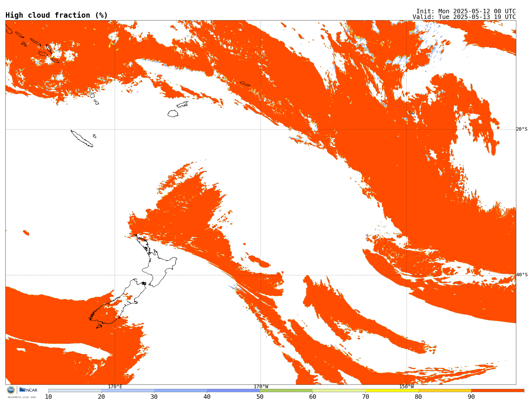This screenshot has height=400, width=532.
Task: Pick the 80-90 gold colorbar segment
Action: tap(445, 391)
